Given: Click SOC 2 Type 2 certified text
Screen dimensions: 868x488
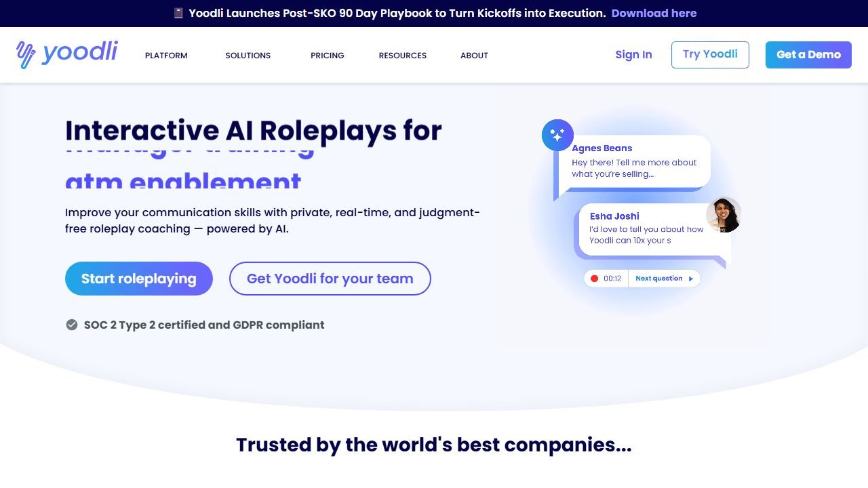Looking at the screenshot, I should 204,325.
